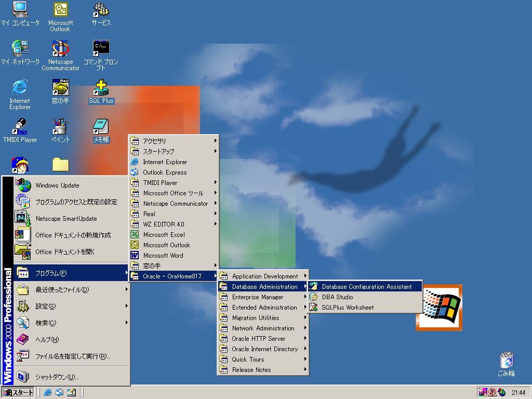Open Netscape SmartUpdate in Start menu
This screenshot has width=532, height=399.
click(71, 219)
